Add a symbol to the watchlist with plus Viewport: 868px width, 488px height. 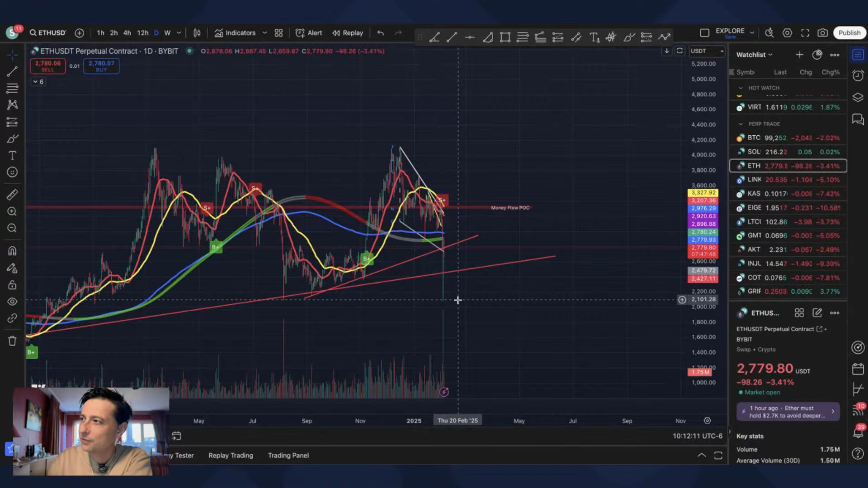pyautogui.click(x=799, y=55)
